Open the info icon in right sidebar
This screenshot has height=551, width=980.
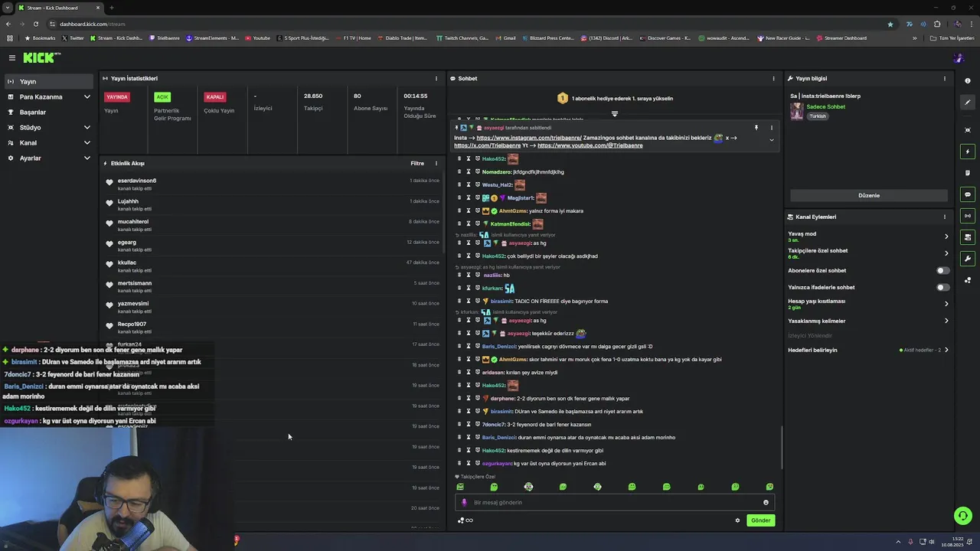pyautogui.click(x=968, y=80)
